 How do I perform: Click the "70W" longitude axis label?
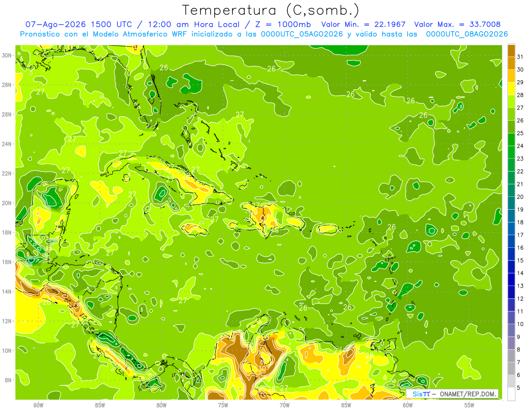pyautogui.click(x=285, y=406)
